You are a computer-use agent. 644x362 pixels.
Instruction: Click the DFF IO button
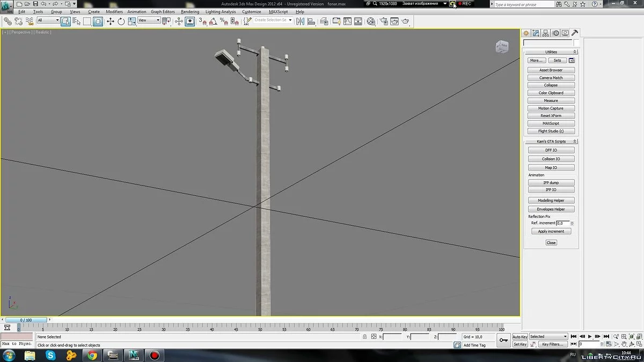pyautogui.click(x=551, y=150)
